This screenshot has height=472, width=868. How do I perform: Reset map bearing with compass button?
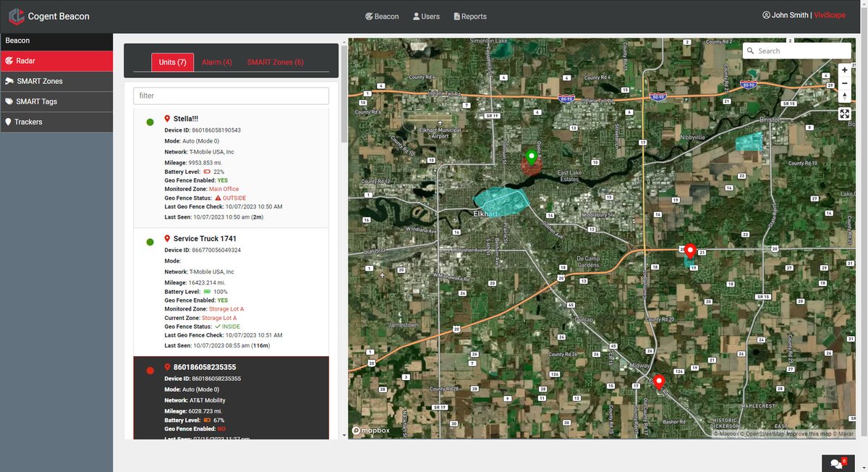[844, 96]
